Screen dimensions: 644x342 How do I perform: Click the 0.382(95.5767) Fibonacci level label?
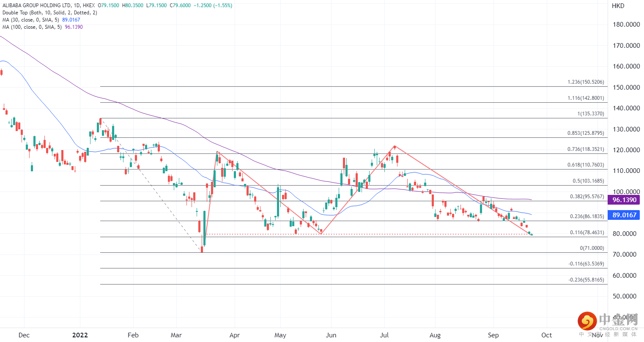(x=587, y=197)
